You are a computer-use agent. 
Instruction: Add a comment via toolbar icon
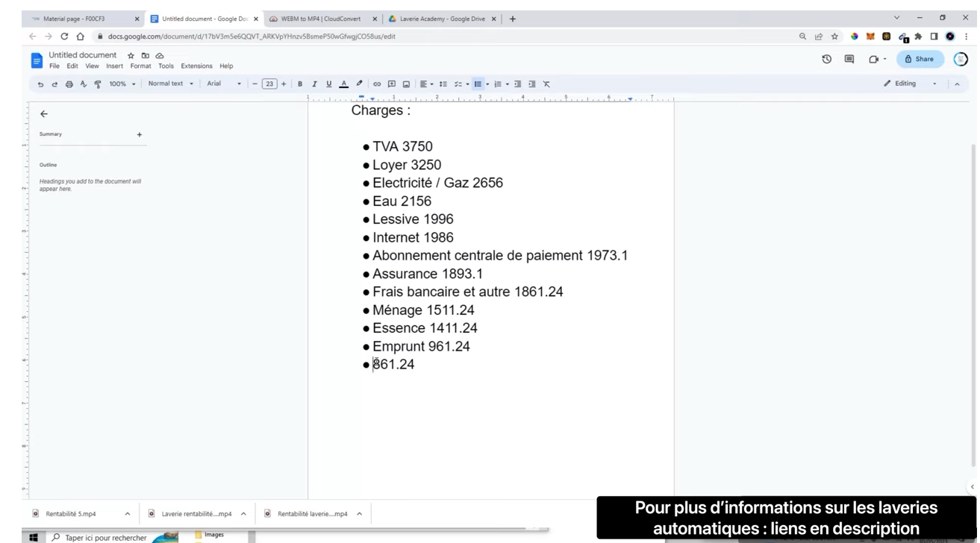pyautogui.click(x=392, y=84)
